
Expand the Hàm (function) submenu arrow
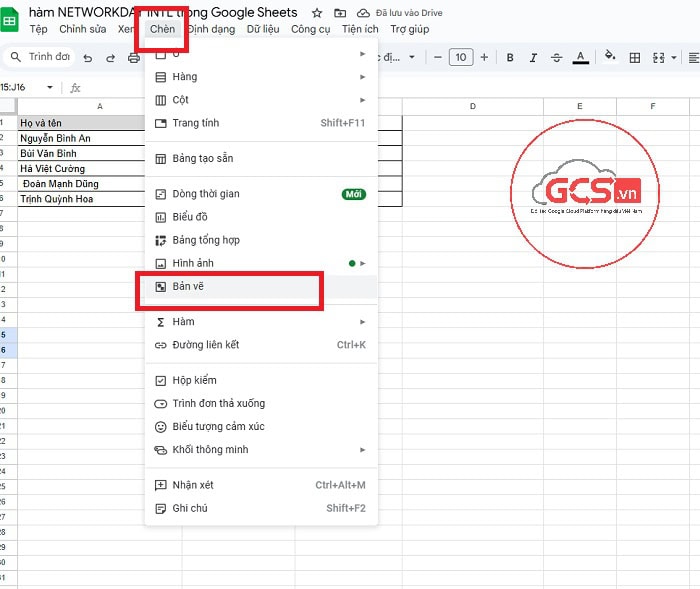362,322
